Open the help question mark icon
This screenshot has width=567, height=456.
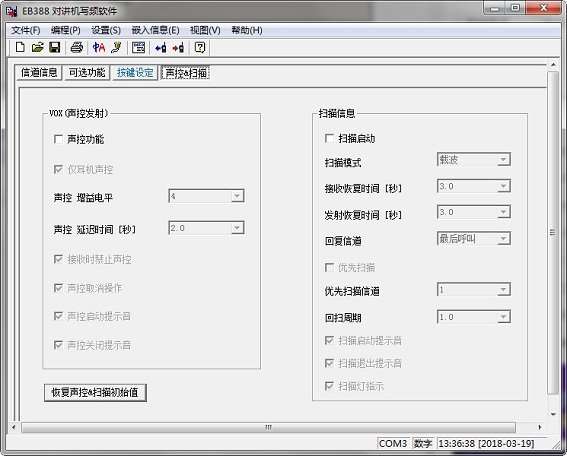click(200, 47)
